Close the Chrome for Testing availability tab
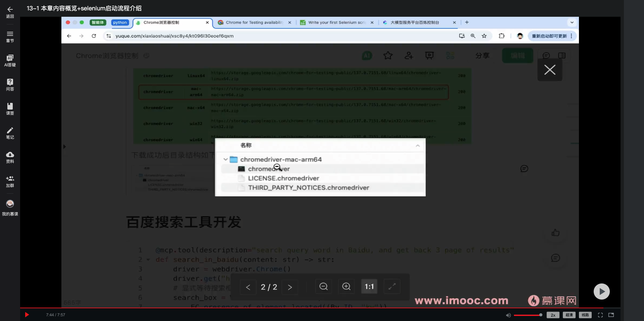644x321 pixels. tap(289, 22)
